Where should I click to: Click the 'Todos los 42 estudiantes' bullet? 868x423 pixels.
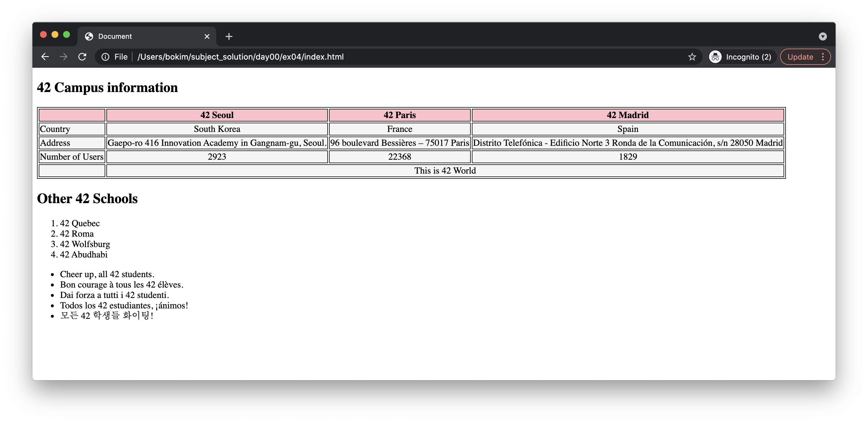(124, 305)
